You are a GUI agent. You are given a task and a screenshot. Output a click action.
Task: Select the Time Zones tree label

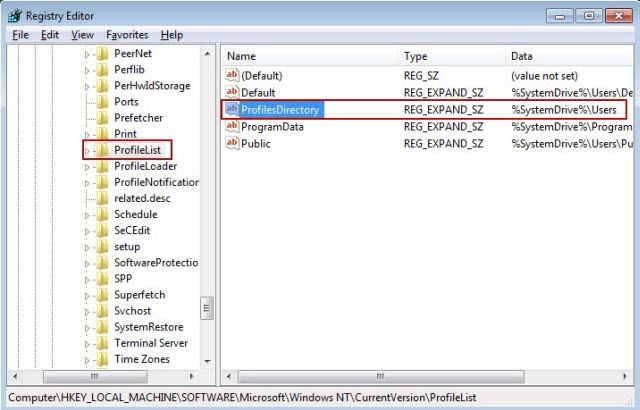point(142,359)
